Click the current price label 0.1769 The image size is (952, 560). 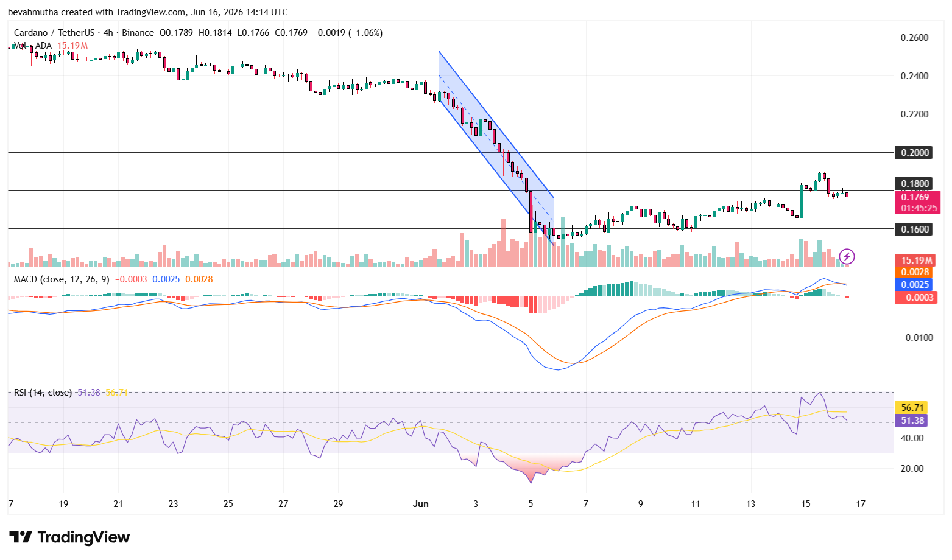pos(917,197)
